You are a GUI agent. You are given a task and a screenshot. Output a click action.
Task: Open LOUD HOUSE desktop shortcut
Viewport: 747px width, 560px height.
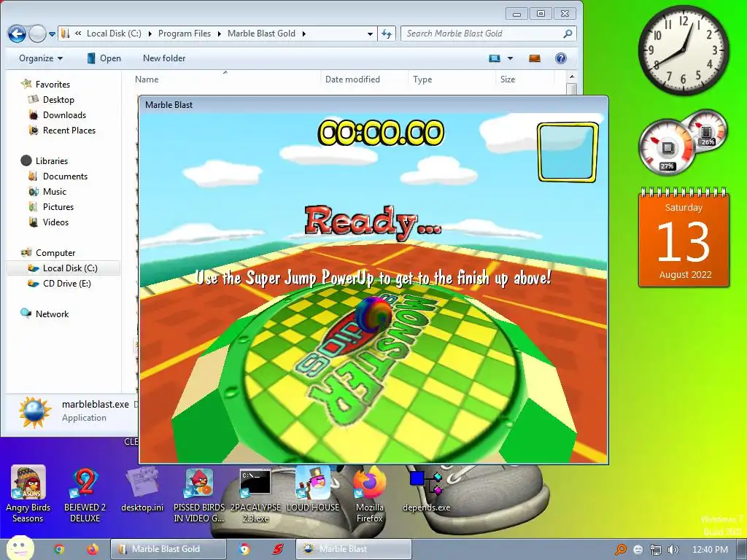coord(312,489)
